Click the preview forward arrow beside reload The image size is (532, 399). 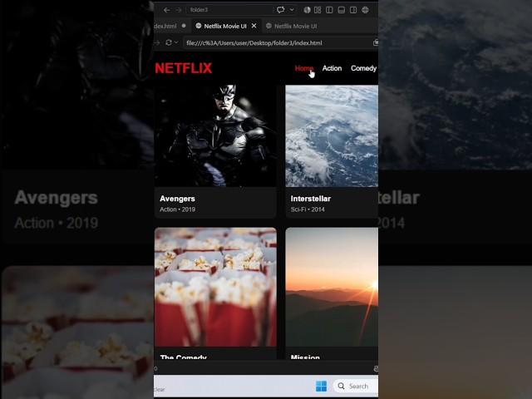click(156, 42)
